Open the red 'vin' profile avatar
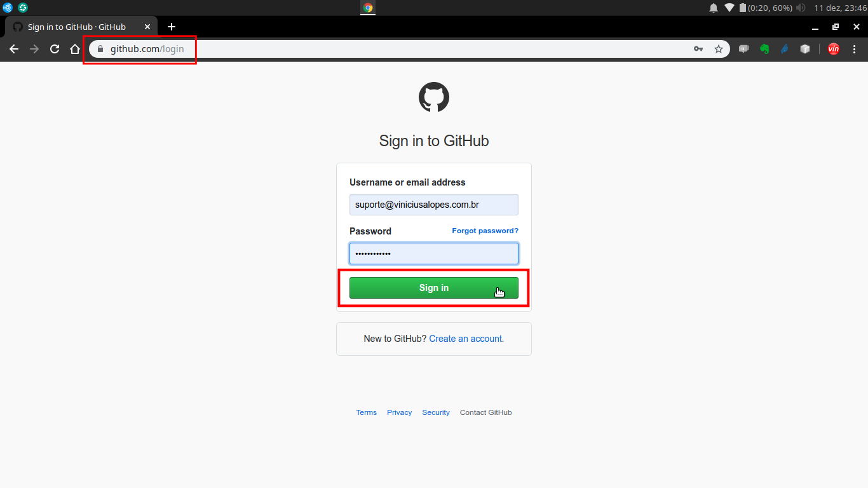Viewport: 868px width, 488px height. (x=834, y=49)
